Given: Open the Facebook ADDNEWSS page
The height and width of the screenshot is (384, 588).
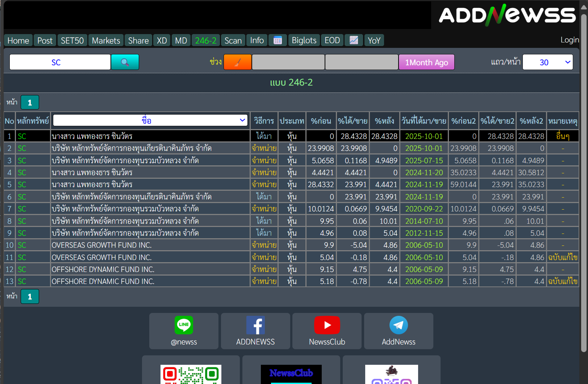Looking at the screenshot, I should pyautogui.click(x=255, y=331).
